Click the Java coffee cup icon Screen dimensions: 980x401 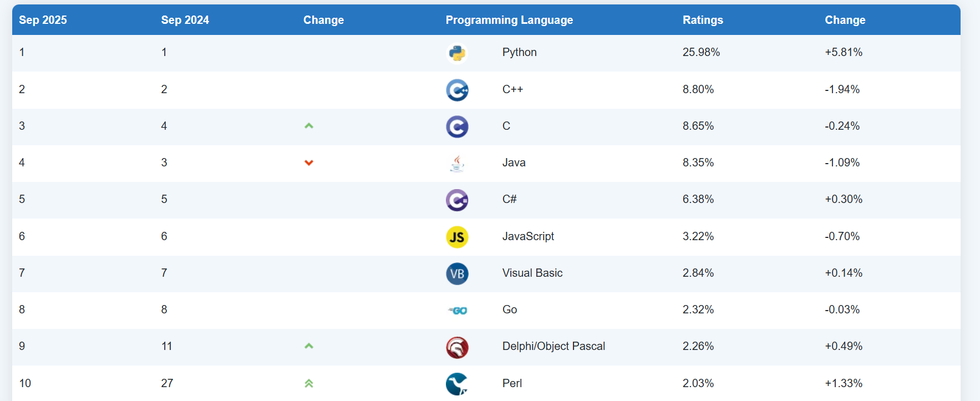point(457,163)
